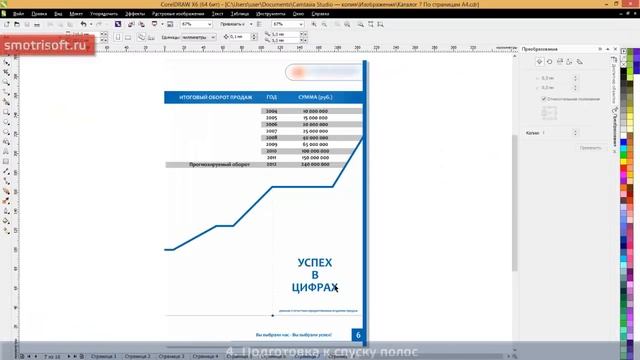Select the Size transform icon in docker

pos(569,62)
